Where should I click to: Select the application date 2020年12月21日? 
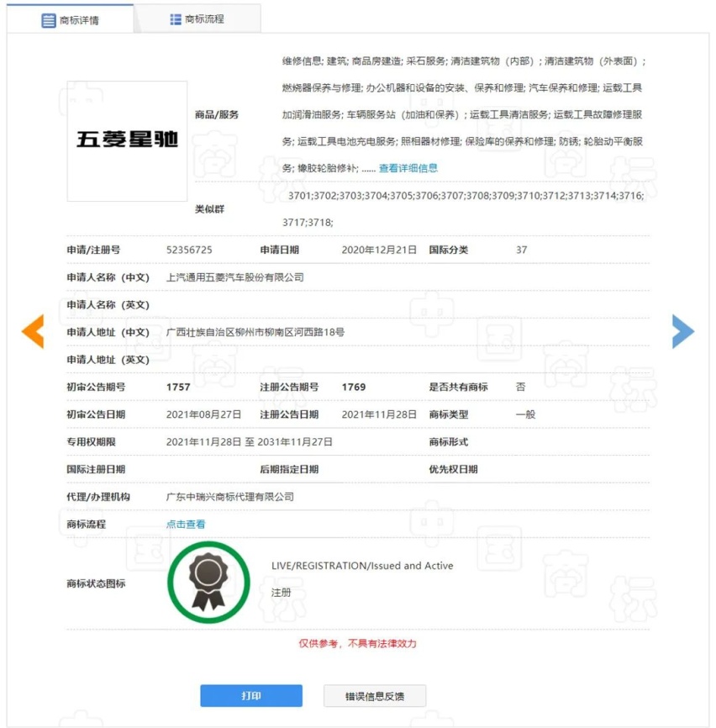379,250
